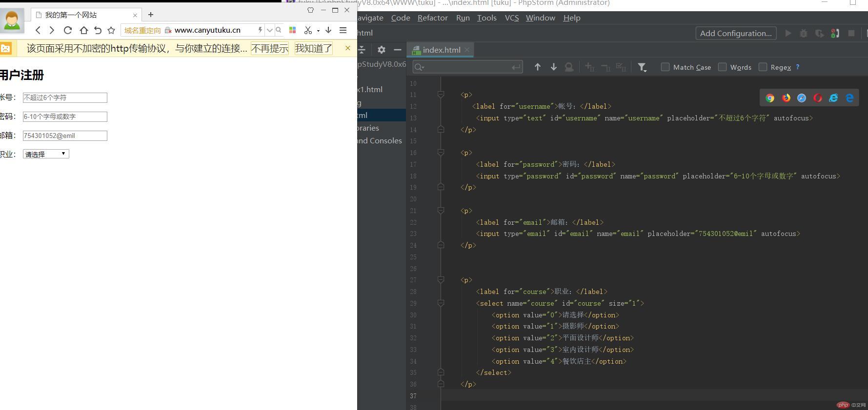Click the scissors screenshot tool icon
This screenshot has height=410, width=868.
(308, 30)
